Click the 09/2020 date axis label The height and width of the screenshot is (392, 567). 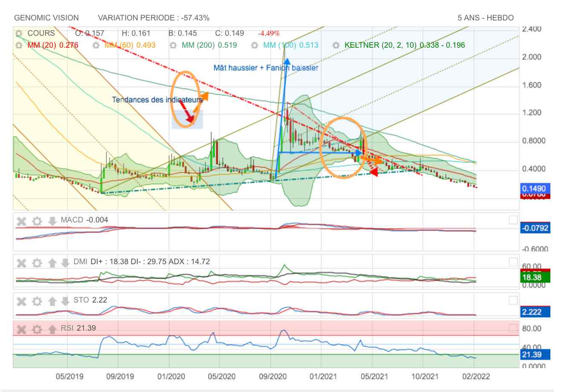pyautogui.click(x=273, y=377)
